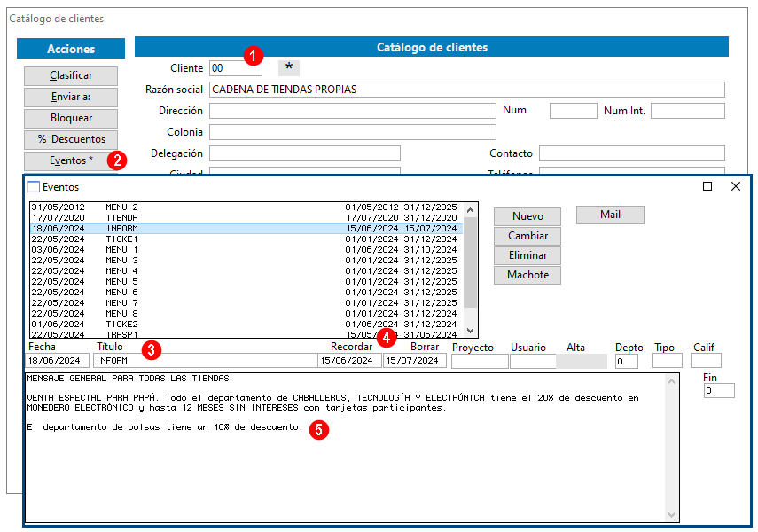The width and height of the screenshot is (758, 532).
Task: Select the MENU 3 event row
Action: (246, 261)
